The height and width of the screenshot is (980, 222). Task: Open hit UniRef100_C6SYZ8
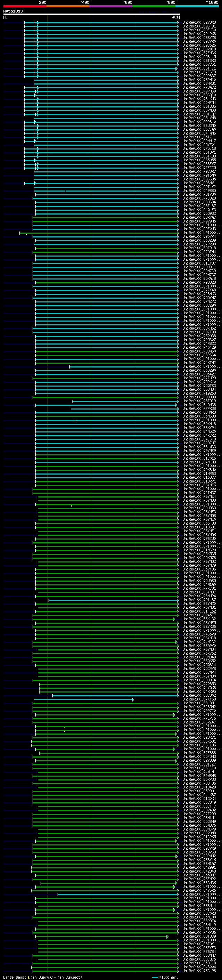tap(199, 38)
